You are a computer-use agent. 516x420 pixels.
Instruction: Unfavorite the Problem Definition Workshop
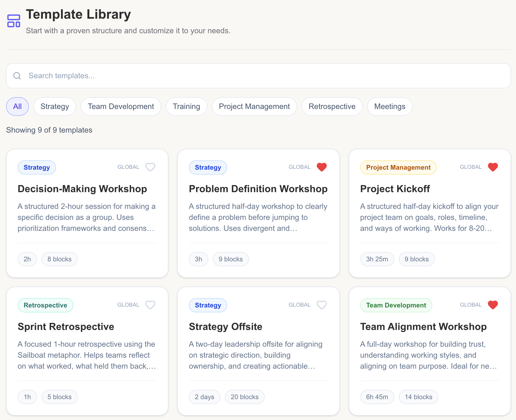tap(321, 167)
